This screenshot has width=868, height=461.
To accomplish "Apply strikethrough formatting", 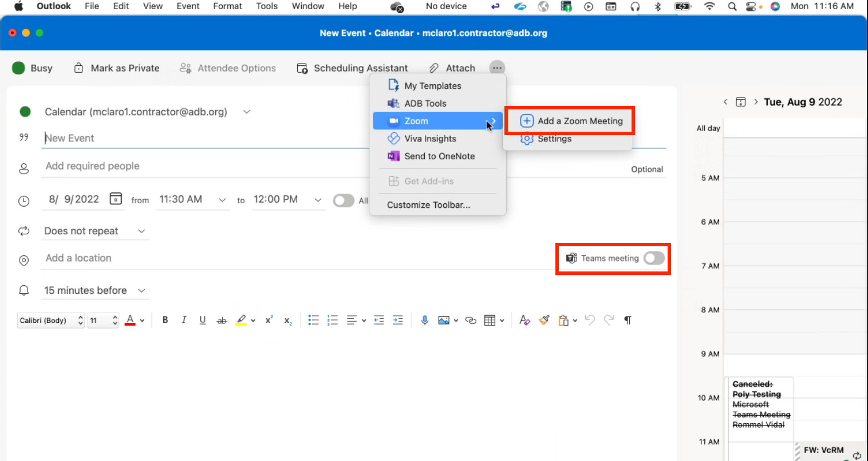I will 222,320.
